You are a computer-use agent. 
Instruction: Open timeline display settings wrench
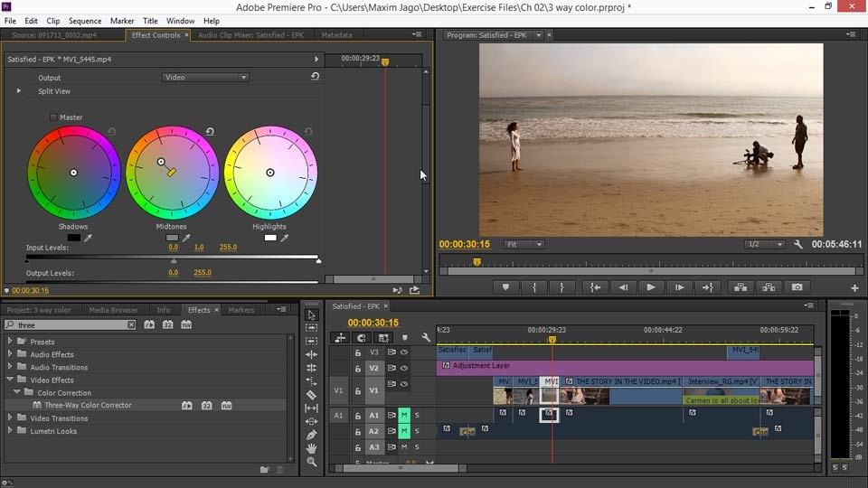tap(425, 337)
